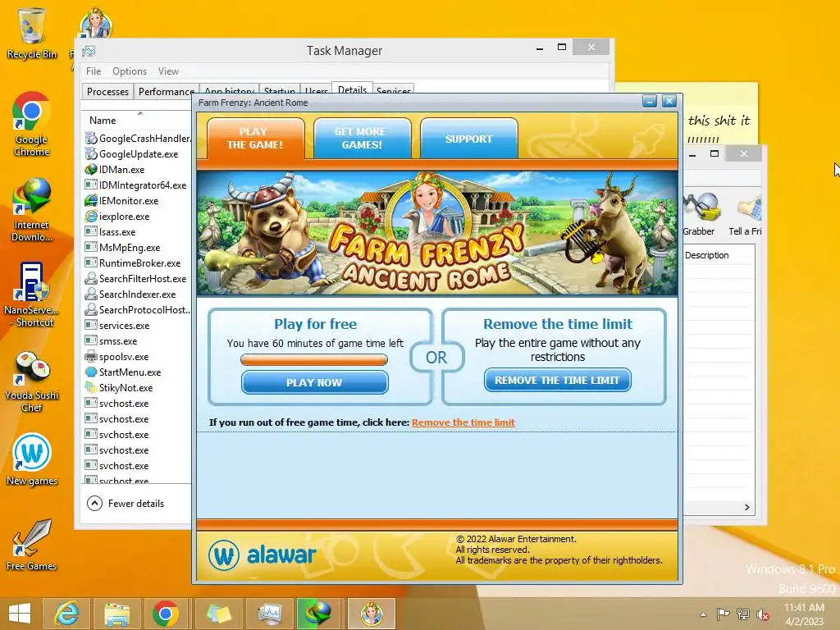Open Task Manager View menu

click(x=168, y=71)
